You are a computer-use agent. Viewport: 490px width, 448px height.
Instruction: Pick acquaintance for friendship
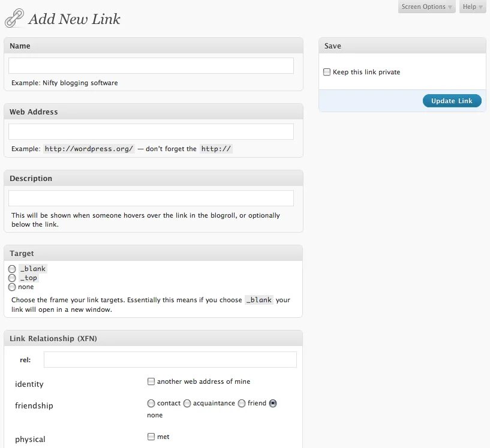(x=187, y=403)
